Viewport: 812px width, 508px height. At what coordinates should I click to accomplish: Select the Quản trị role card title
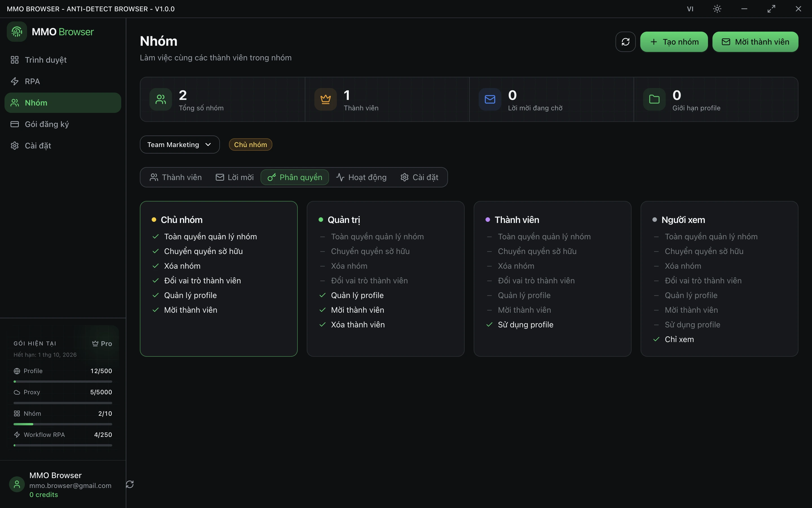[344, 220]
